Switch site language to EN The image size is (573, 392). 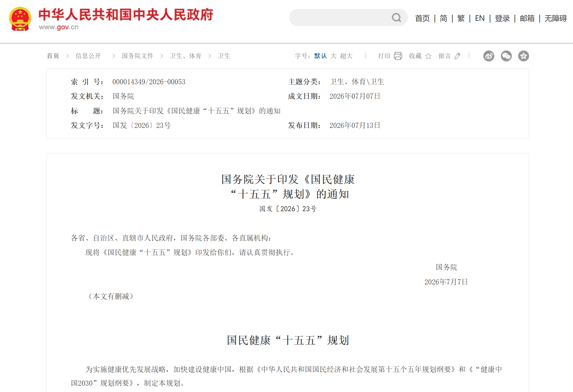tap(480, 18)
